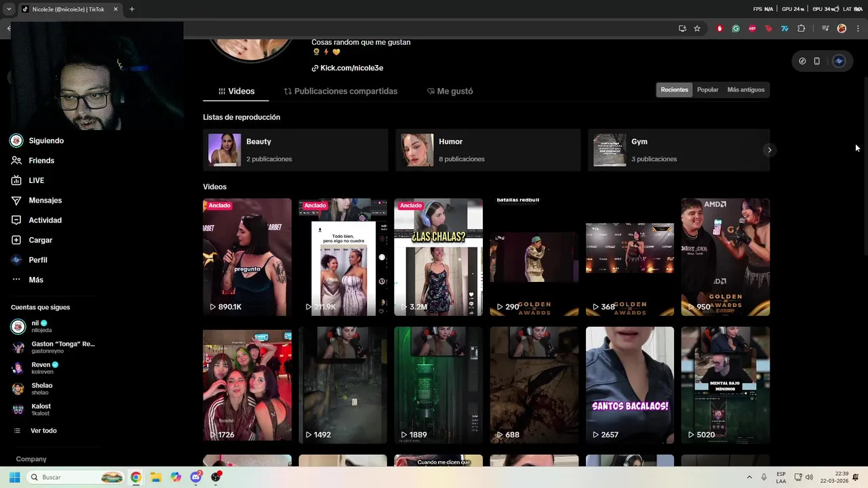This screenshot has height=488, width=868.
Task: Open green gameplay video with 1889 views
Action: coord(438,385)
